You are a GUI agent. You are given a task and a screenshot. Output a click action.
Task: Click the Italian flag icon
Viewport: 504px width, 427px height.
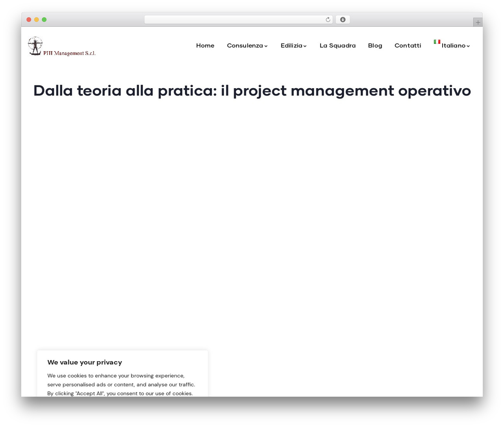point(437,42)
